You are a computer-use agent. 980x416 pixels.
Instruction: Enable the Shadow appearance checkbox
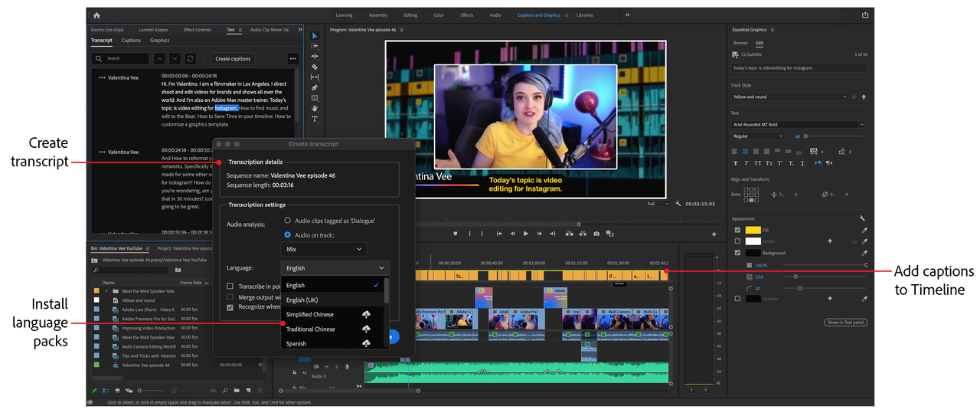[x=737, y=299]
